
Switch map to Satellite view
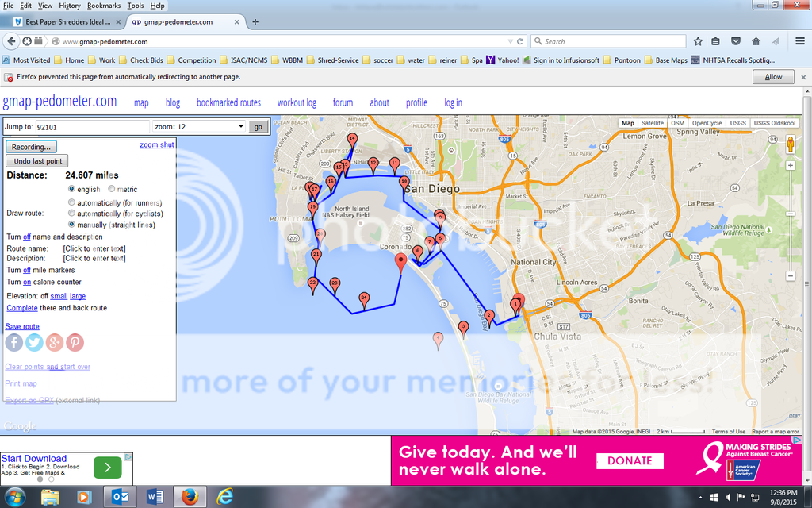click(652, 124)
